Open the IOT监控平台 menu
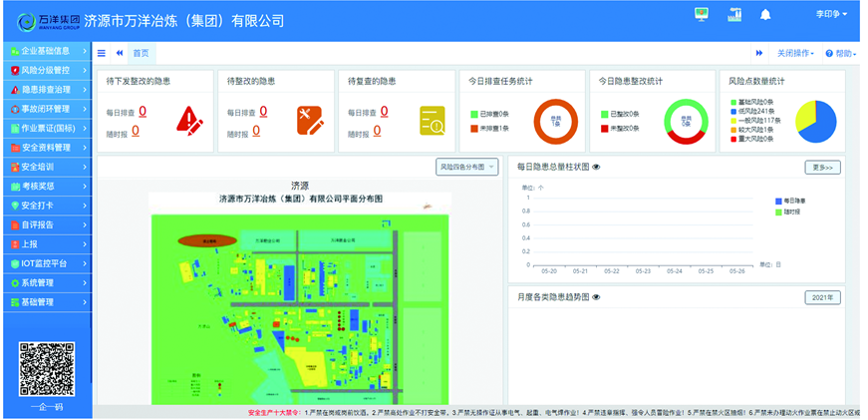Screen dimensions: 868x420 click(47, 263)
